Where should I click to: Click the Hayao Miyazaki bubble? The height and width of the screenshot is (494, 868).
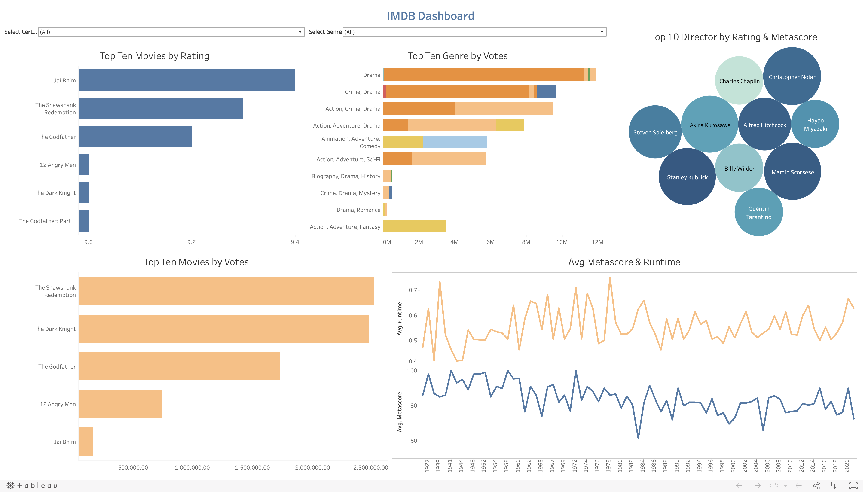point(815,124)
